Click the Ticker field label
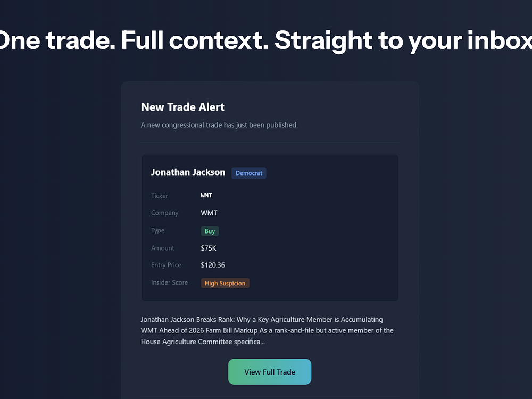The width and height of the screenshot is (532, 399). coord(160,196)
